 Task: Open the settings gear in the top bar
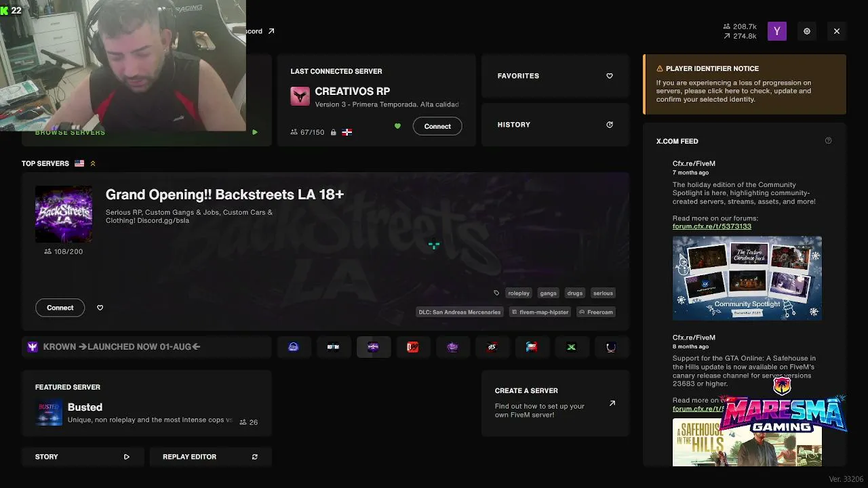[x=807, y=31]
